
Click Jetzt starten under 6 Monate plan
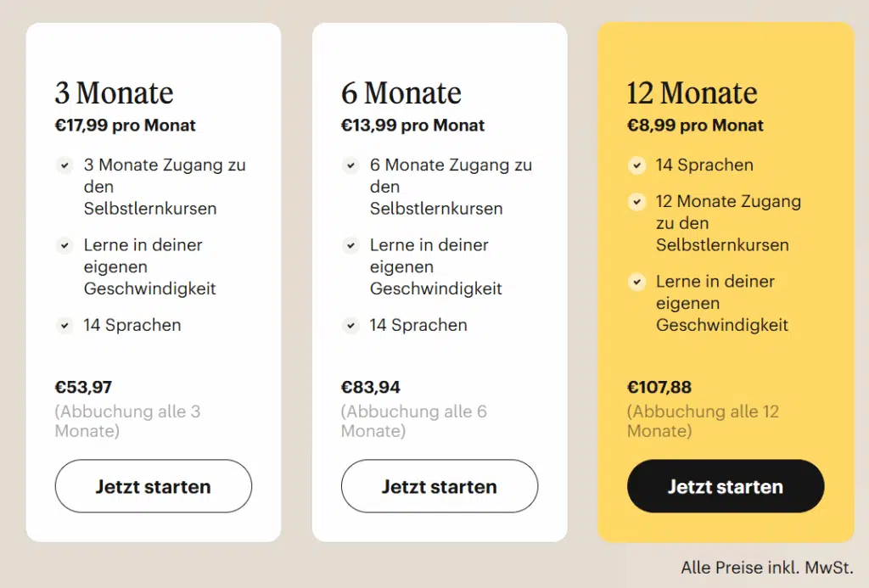pos(440,486)
